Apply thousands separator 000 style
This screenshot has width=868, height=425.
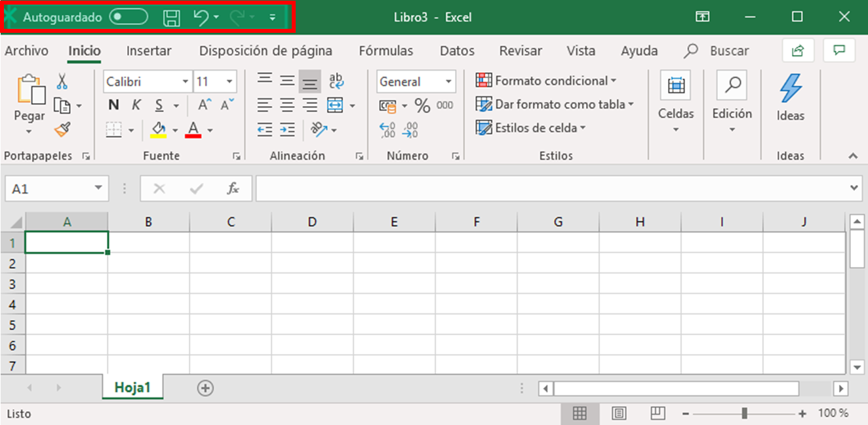tap(444, 105)
